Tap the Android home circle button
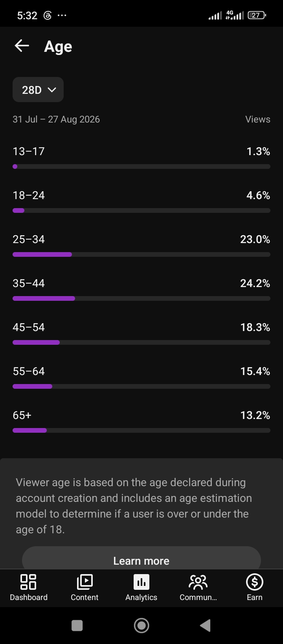The image size is (283, 644). point(141,625)
